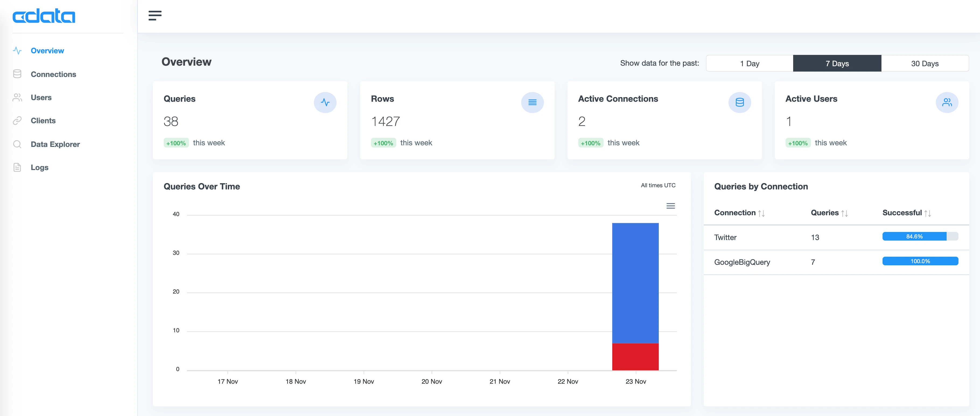Click the All times UTC note
Viewport: 980px width, 416px height.
pyautogui.click(x=658, y=185)
